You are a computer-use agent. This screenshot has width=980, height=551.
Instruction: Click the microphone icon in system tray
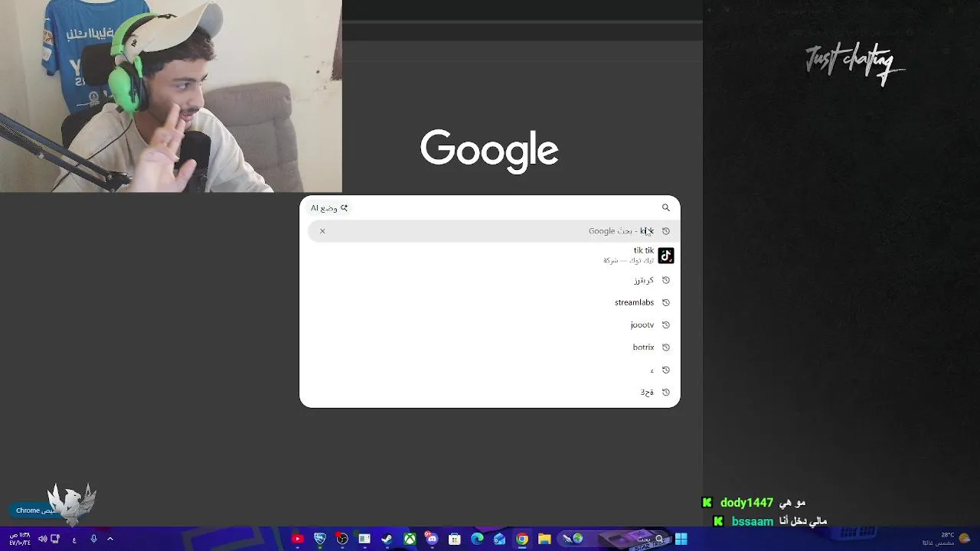click(x=93, y=539)
